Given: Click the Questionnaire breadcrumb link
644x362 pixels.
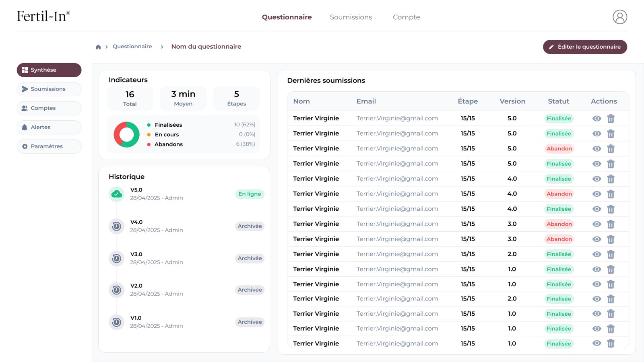Looking at the screenshot, I should pos(132,47).
